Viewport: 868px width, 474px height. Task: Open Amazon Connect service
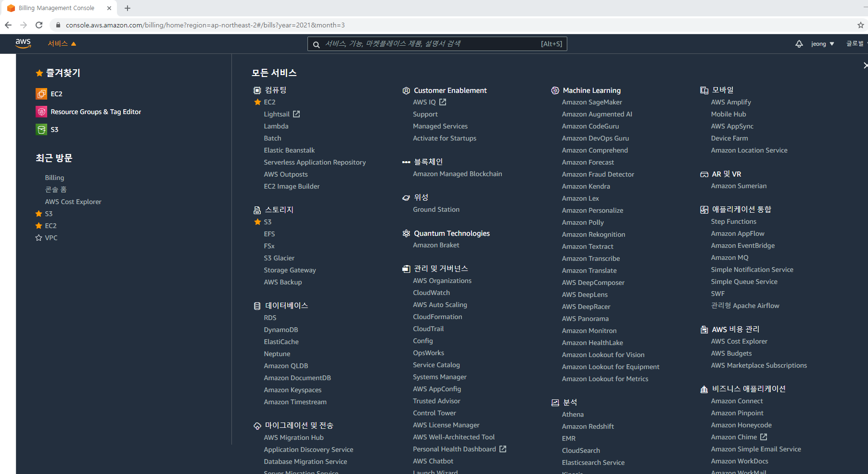[737, 401]
